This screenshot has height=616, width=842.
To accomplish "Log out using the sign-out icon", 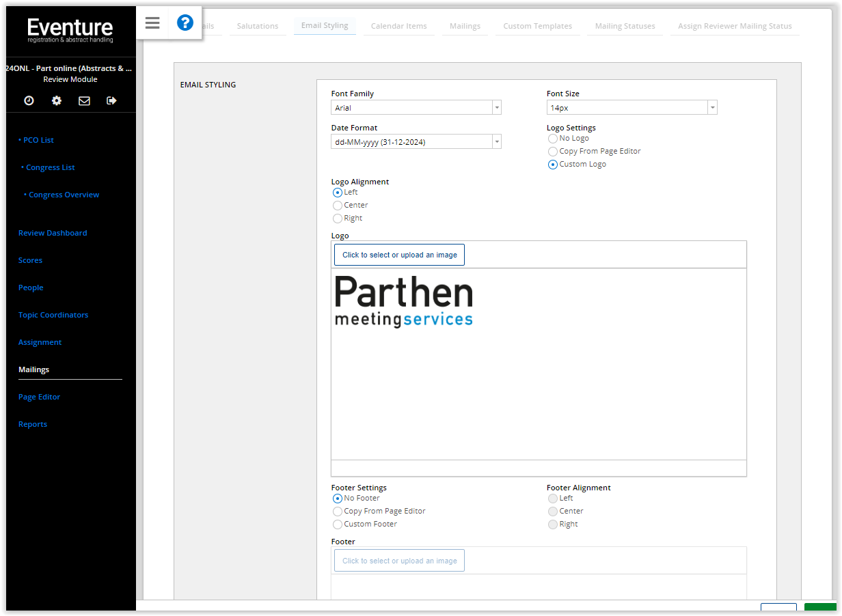I will pos(111,100).
